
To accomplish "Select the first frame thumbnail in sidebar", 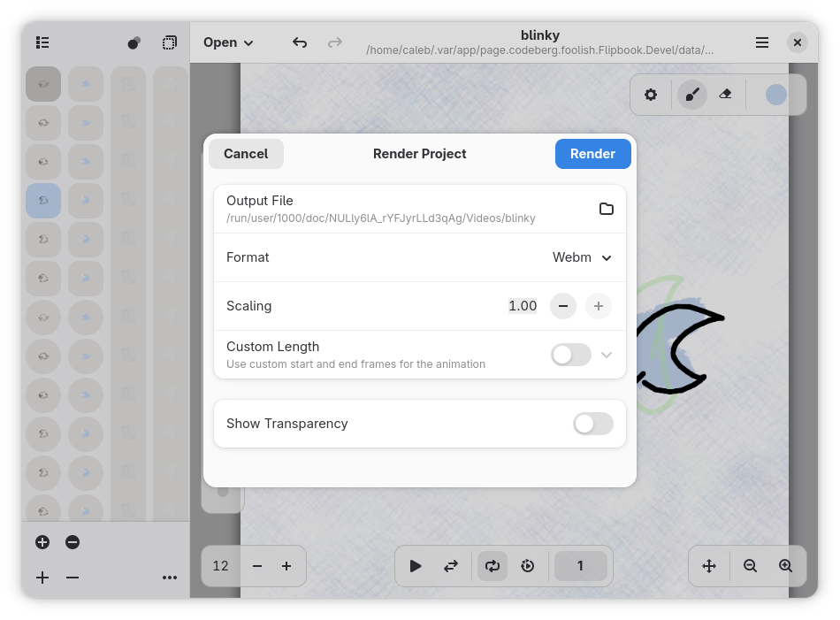I will click(x=43, y=84).
